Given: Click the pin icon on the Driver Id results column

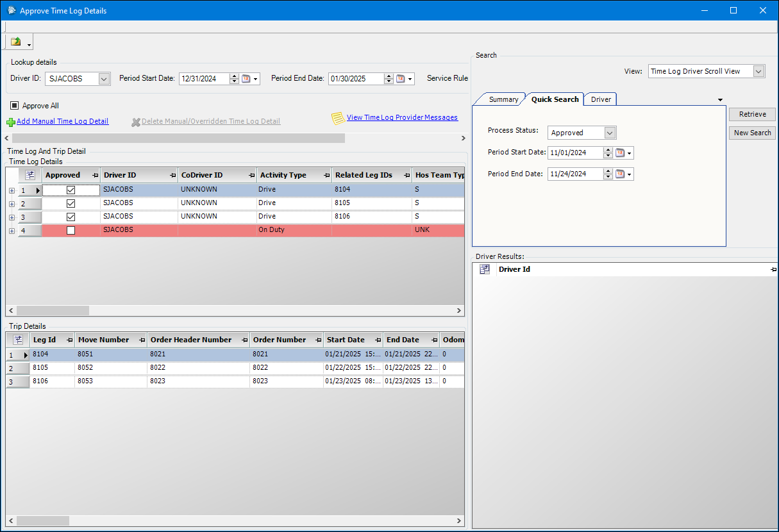Looking at the screenshot, I should [x=773, y=270].
